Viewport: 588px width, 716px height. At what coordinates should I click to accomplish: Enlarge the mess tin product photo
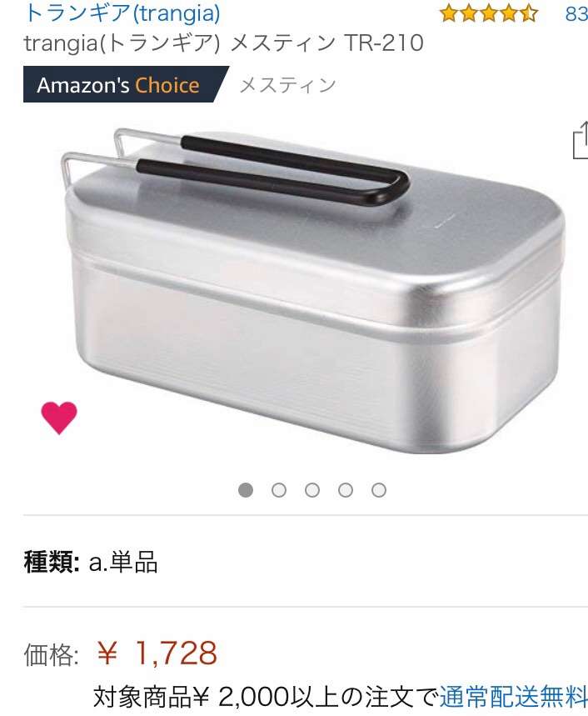click(313, 292)
